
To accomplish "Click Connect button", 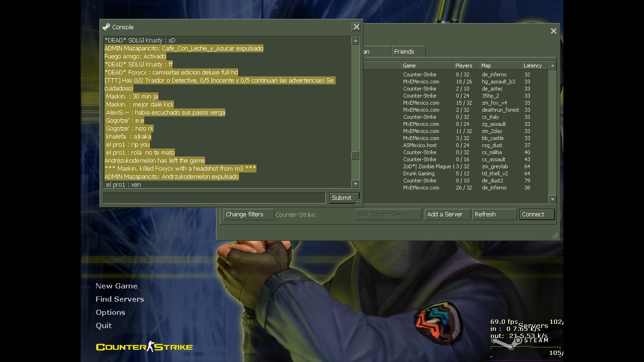I will 537,214.
